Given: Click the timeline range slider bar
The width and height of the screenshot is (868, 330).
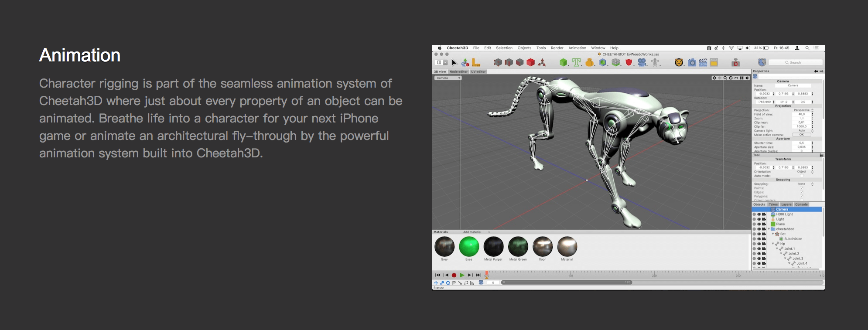Looking at the screenshot, I should tap(567, 282).
